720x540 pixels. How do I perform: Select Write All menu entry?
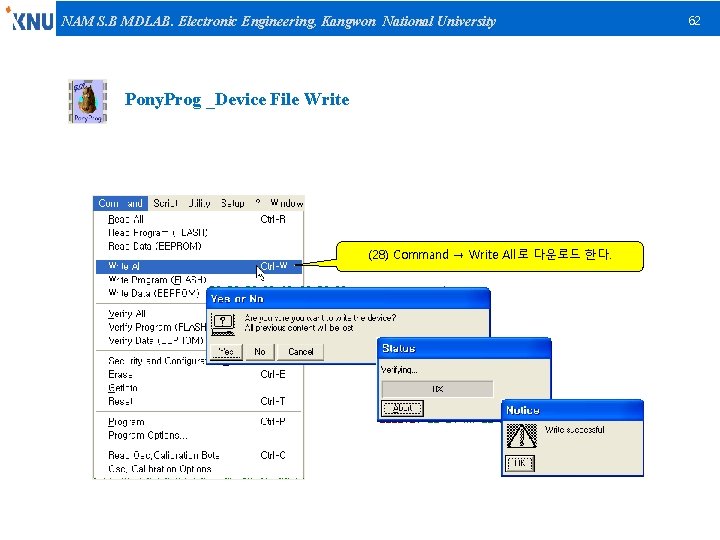(x=198, y=266)
